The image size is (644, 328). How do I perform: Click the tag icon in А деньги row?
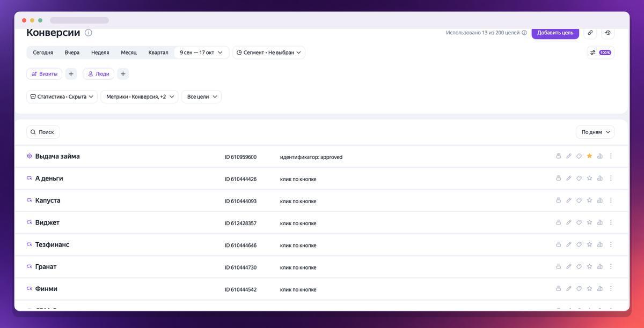(x=579, y=178)
